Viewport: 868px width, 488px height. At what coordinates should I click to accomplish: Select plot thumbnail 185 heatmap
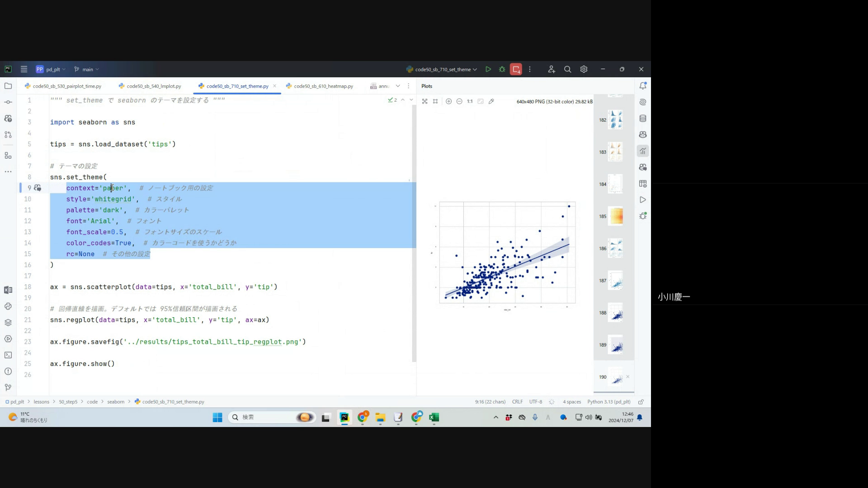pyautogui.click(x=616, y=216)
